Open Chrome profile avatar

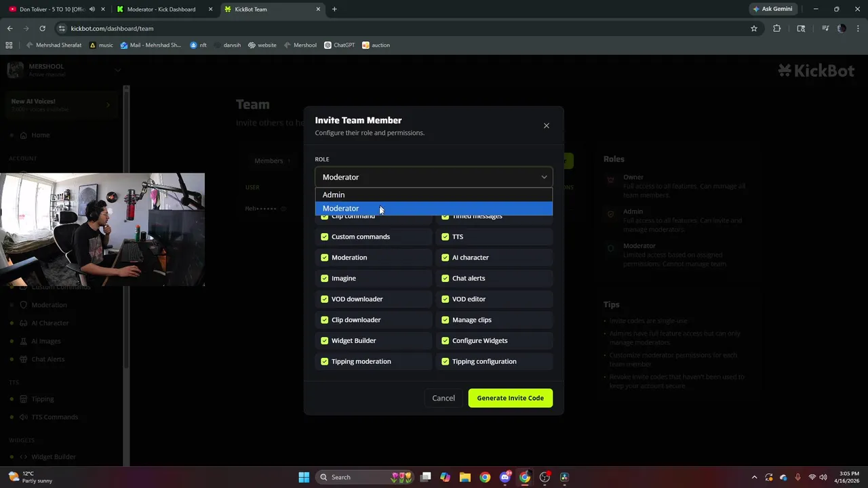pos(842,28)
